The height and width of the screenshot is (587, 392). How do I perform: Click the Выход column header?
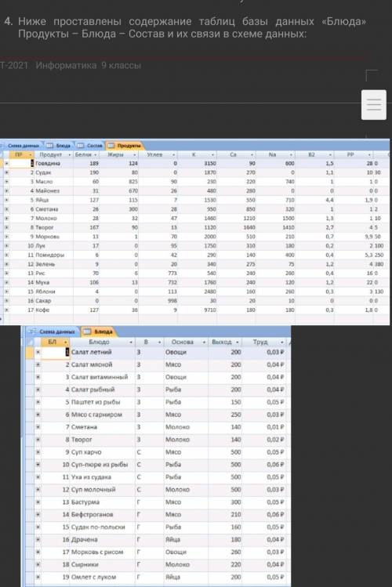pyautogui.click(x=225, y=342)
